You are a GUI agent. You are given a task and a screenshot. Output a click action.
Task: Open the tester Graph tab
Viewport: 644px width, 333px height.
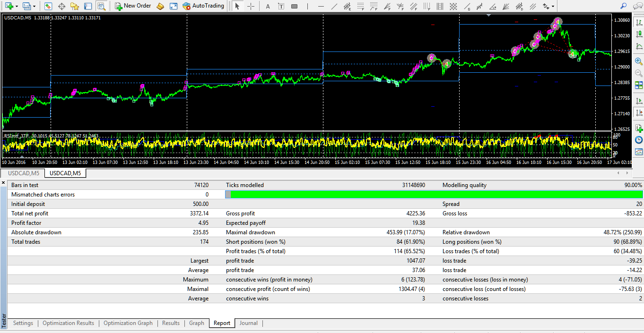point(197,323)
